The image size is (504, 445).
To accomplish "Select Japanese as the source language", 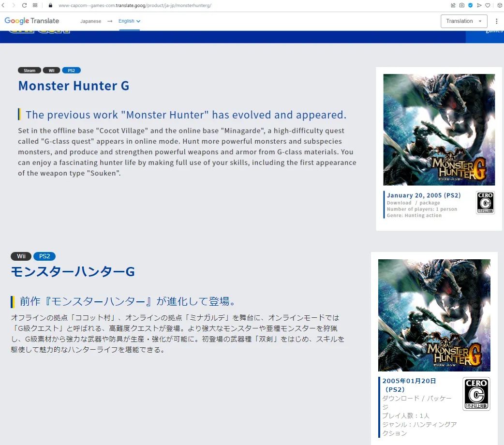I will pyautogui.click(x=91, y=21).
